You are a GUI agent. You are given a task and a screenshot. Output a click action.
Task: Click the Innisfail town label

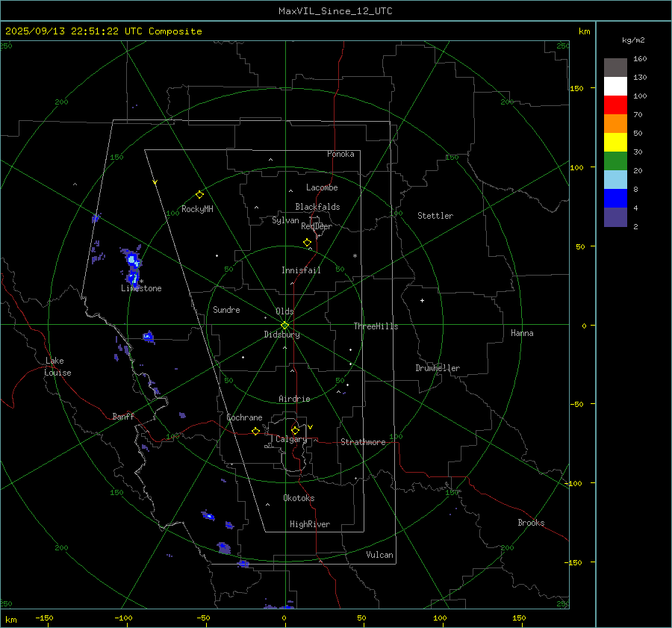coord(301,270)
